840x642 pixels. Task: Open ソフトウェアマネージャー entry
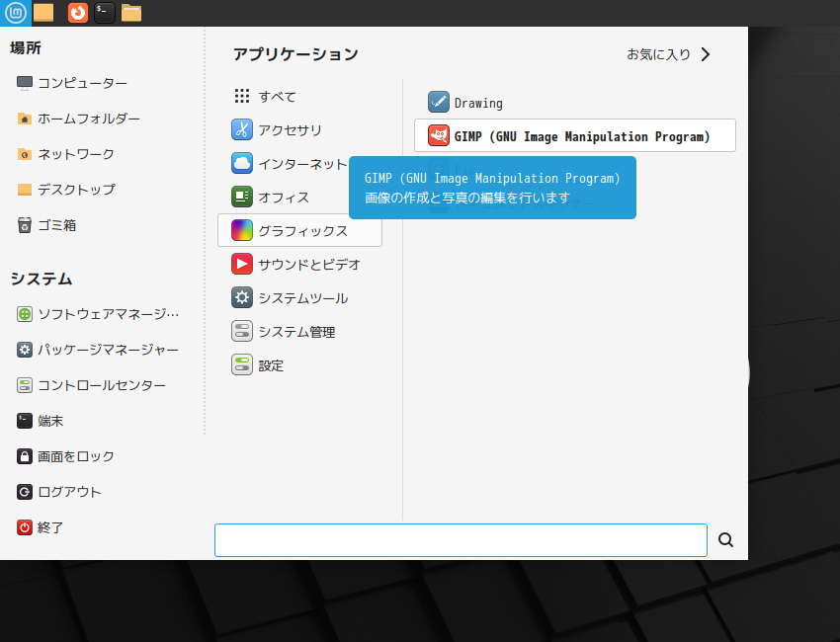coord(109,314)
